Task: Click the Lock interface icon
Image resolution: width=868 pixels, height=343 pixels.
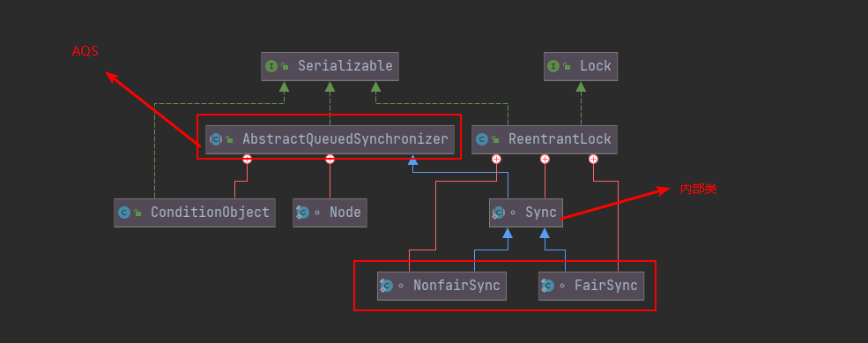Action: tap(553, 66)
